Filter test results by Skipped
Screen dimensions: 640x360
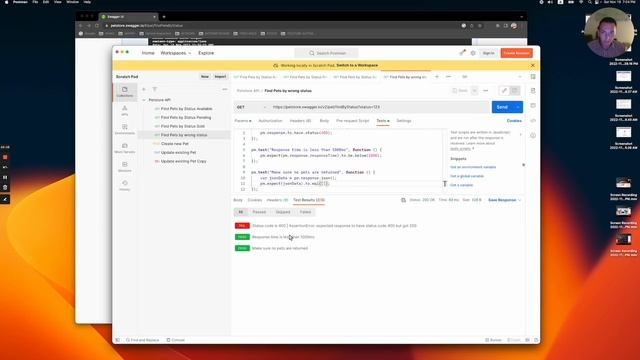coord(282,212)
